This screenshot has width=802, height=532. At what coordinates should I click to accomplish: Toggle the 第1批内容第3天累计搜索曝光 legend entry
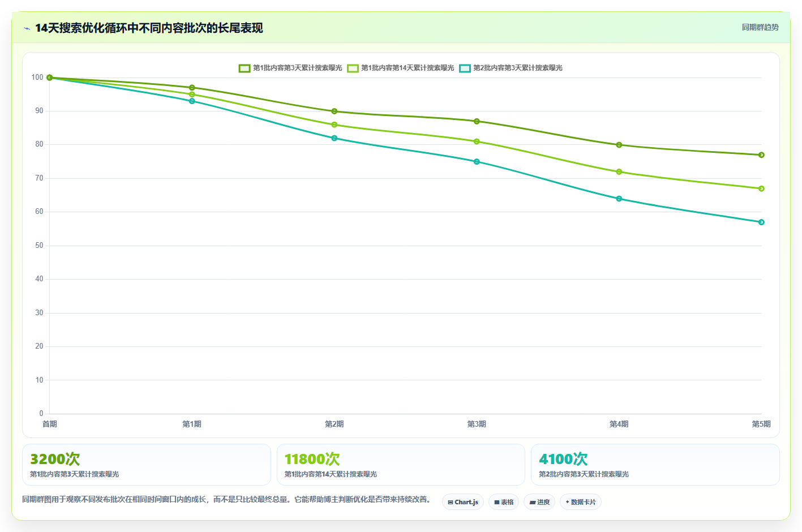click(x=290, y=68)
